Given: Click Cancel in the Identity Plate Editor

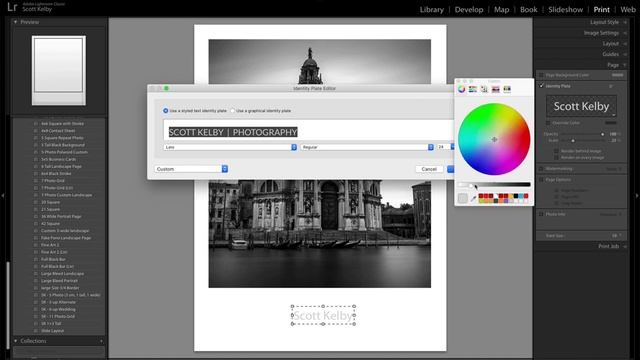Looking at the screenshot, I should click(x=429, y=169).
